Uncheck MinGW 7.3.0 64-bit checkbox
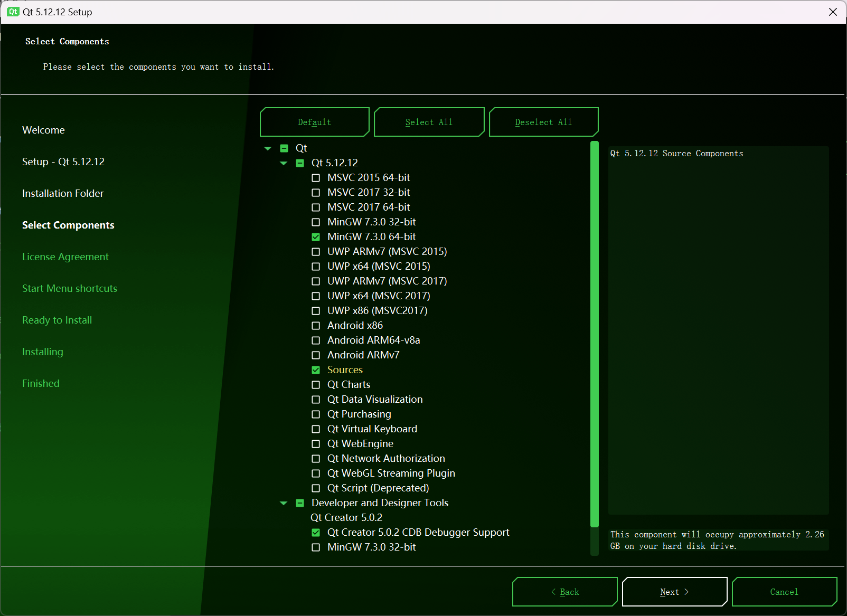The image size is (847, 616). (316, 237)
